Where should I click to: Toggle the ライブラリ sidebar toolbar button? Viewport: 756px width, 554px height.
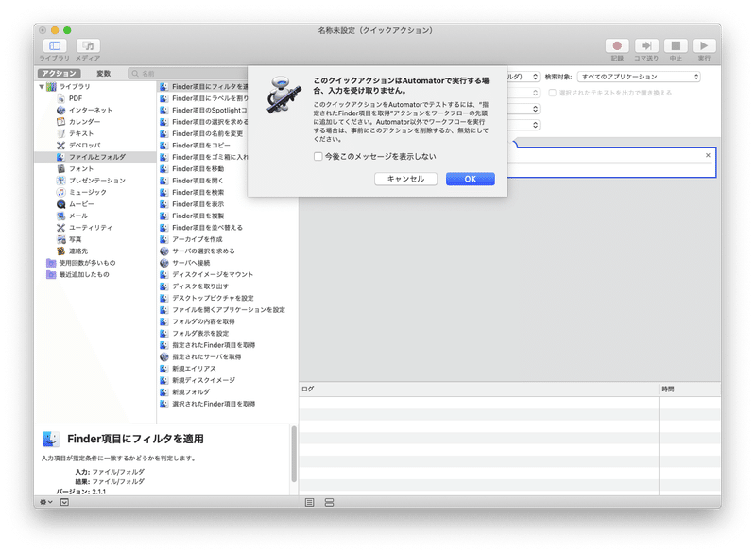(x=55, y=45)
